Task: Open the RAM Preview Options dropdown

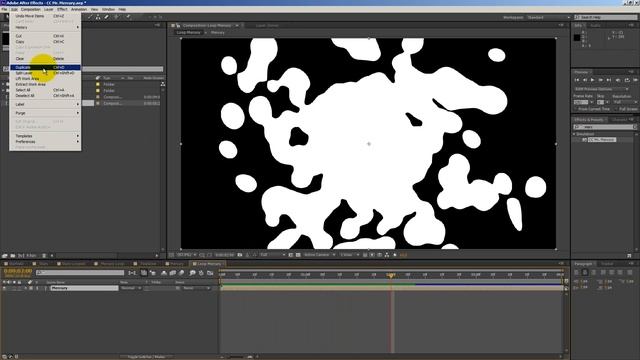Action: click(602, 89)
